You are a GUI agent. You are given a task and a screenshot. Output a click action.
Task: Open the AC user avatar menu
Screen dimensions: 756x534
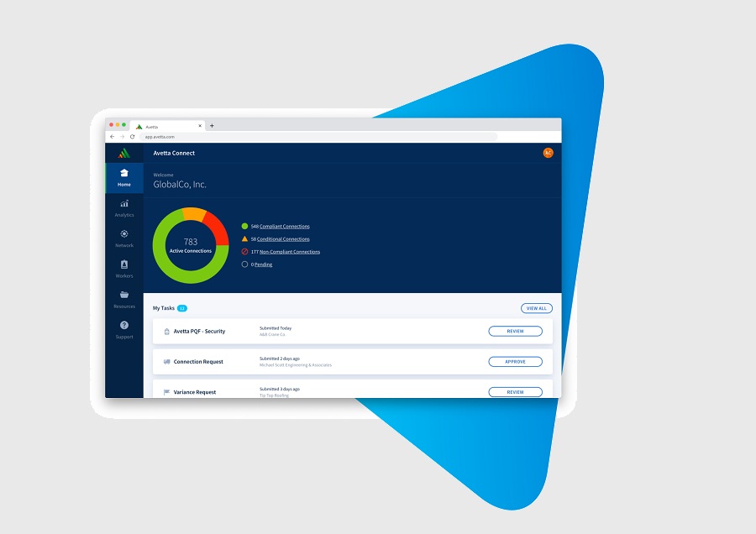click(x=548, y=153)
